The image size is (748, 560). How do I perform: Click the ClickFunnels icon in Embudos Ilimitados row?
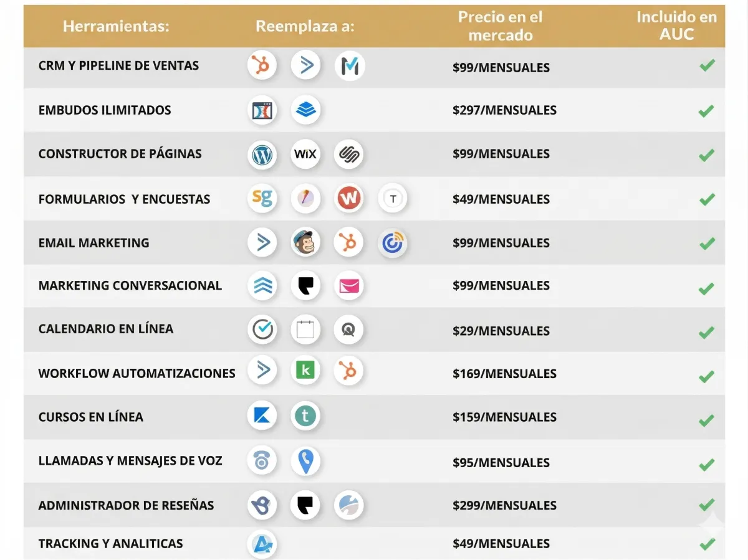[262, 110]
